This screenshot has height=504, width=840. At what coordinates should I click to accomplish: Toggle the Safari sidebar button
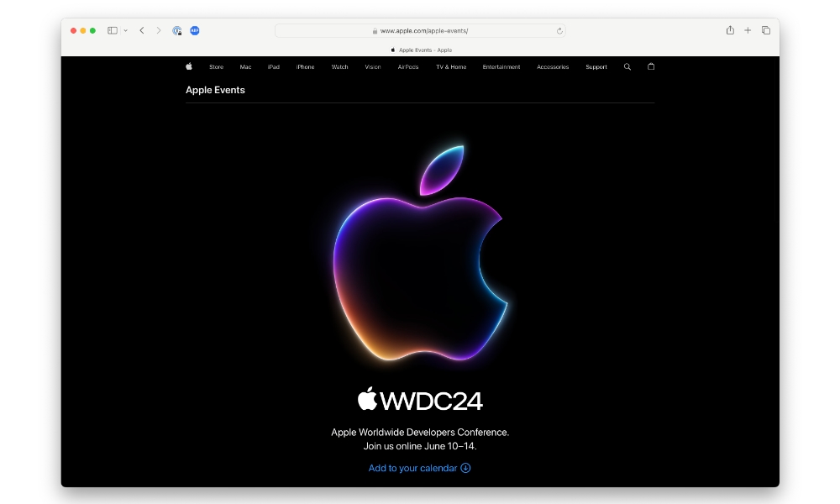(113, 30)
